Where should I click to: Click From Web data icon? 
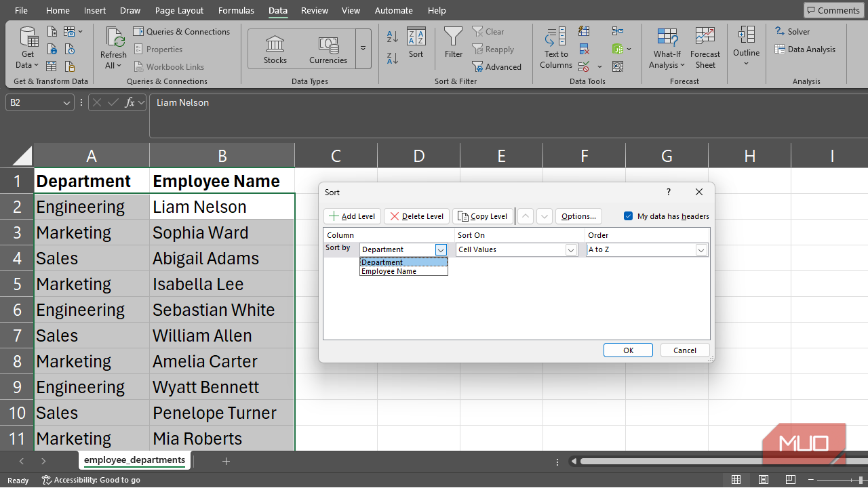(x=52, y=49)
